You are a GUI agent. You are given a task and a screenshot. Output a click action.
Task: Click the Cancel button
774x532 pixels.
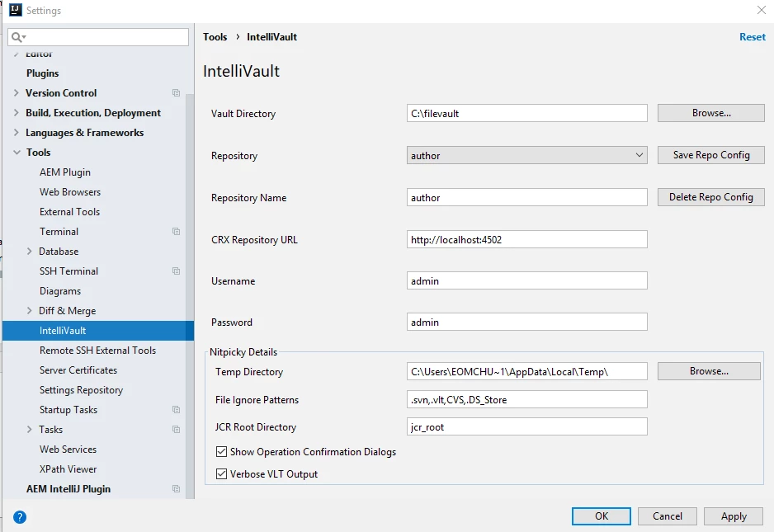click(668, 516)
